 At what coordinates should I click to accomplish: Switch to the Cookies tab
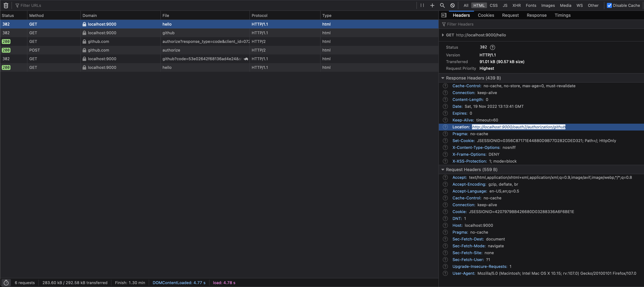486,15
